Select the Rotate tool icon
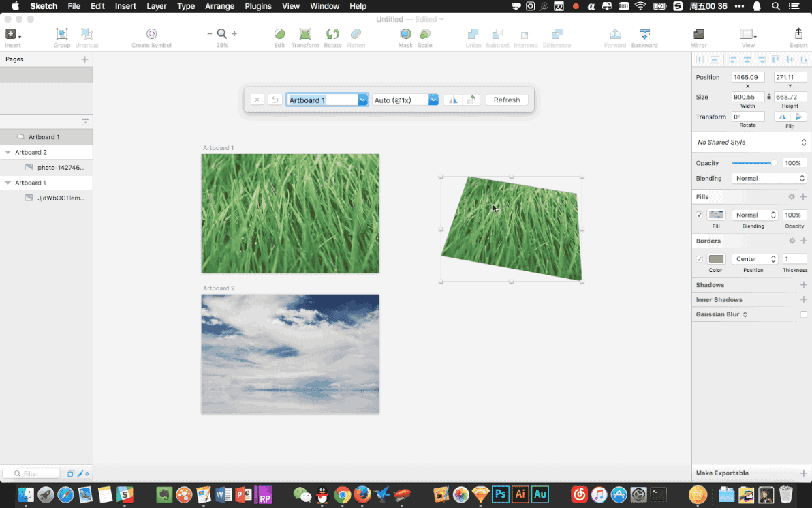This screenshot has width=812, height=508. point(332,34)
